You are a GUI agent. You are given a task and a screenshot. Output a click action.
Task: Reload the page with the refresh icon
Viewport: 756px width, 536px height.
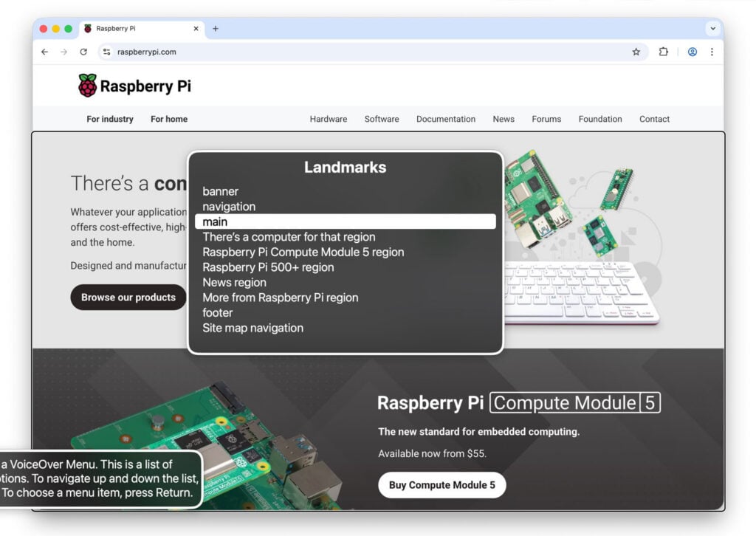[x=83, y=52]
